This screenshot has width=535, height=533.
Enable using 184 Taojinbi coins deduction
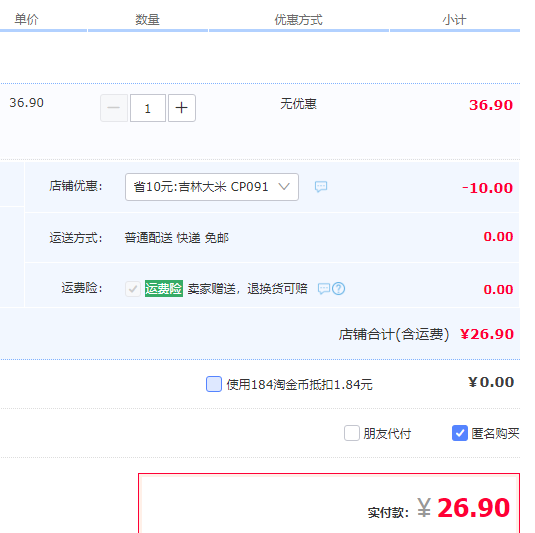pos(214,384)
